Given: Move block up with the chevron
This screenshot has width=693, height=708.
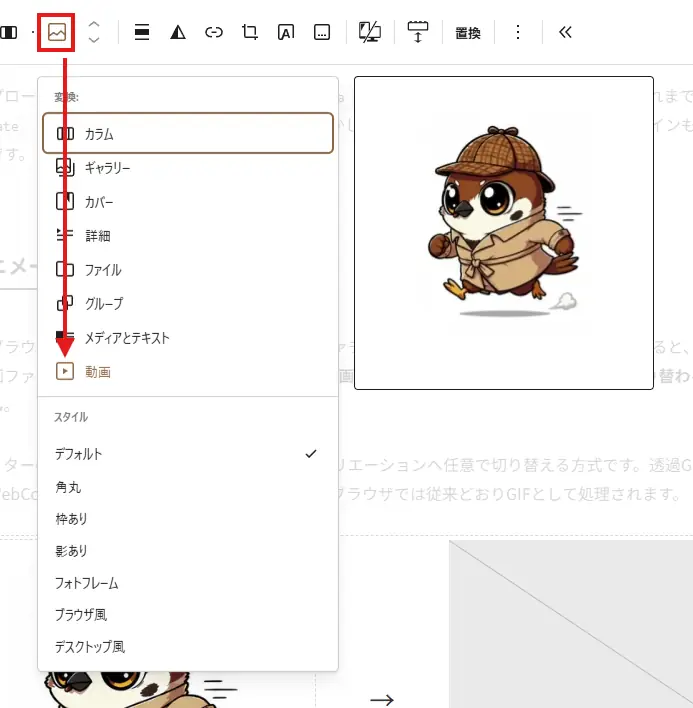Looking at the screenshot, I should coord(94,24).
